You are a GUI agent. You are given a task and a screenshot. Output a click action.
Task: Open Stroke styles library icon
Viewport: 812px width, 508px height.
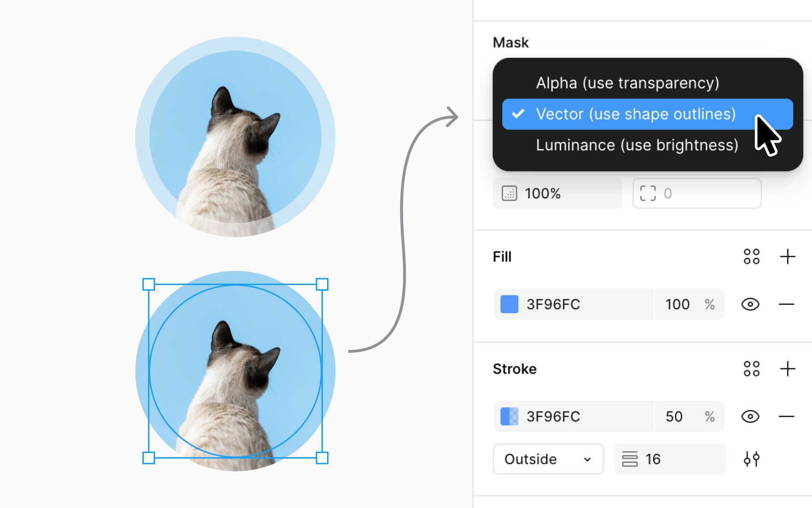coord(751,369)
